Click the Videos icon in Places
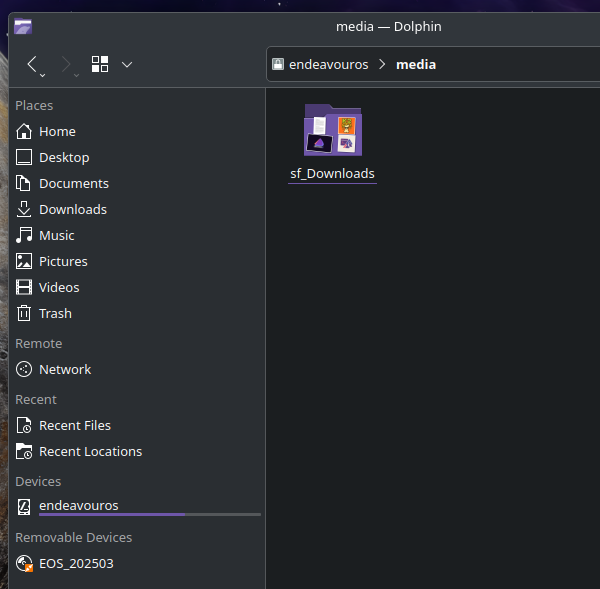This screenshot has height=589, width=600. point(24,287)
